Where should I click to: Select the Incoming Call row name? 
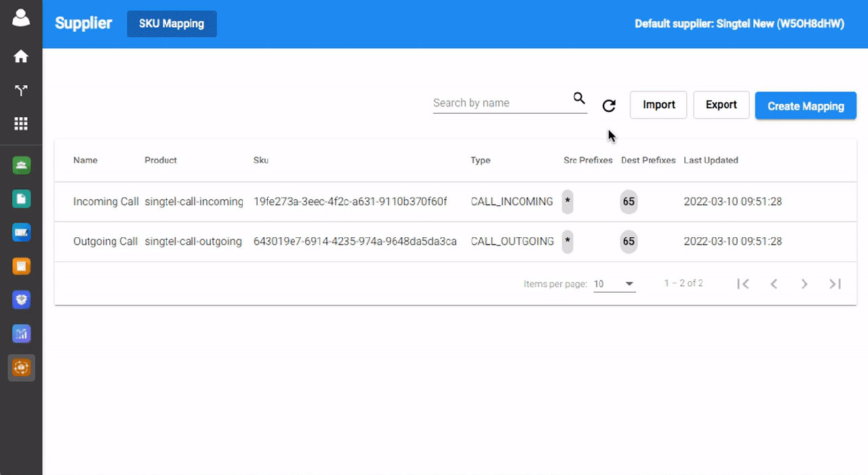click(106, 202)
